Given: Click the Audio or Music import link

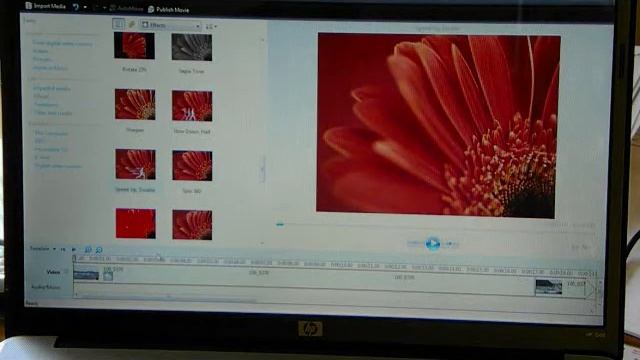Looking at the screenshot, I should tap(50, 68).
